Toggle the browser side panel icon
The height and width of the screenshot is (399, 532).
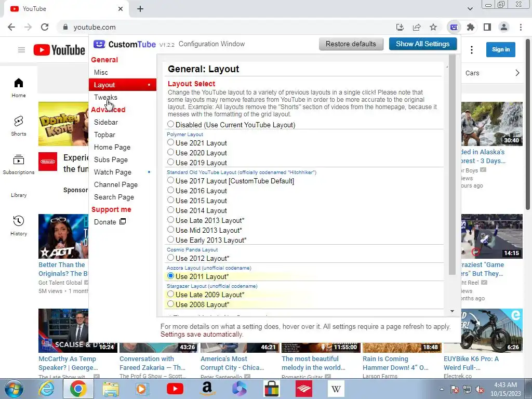click(x=487, y=27)
